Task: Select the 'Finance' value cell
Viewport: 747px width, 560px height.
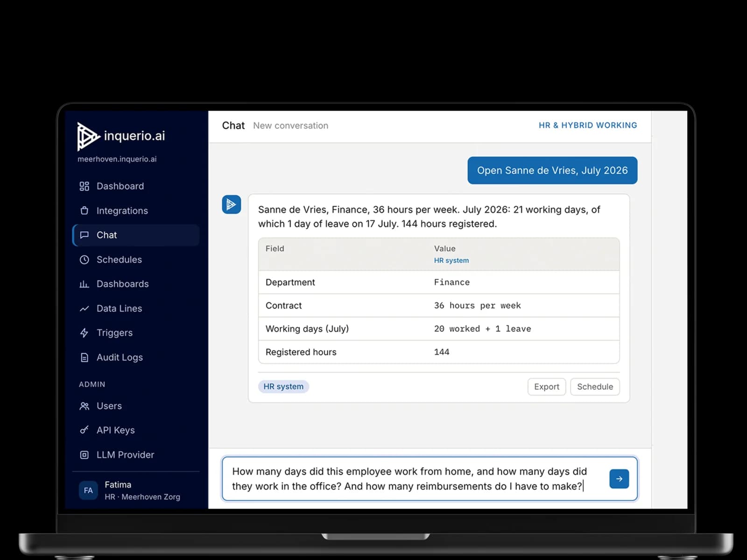Action: tap(452, 282)
